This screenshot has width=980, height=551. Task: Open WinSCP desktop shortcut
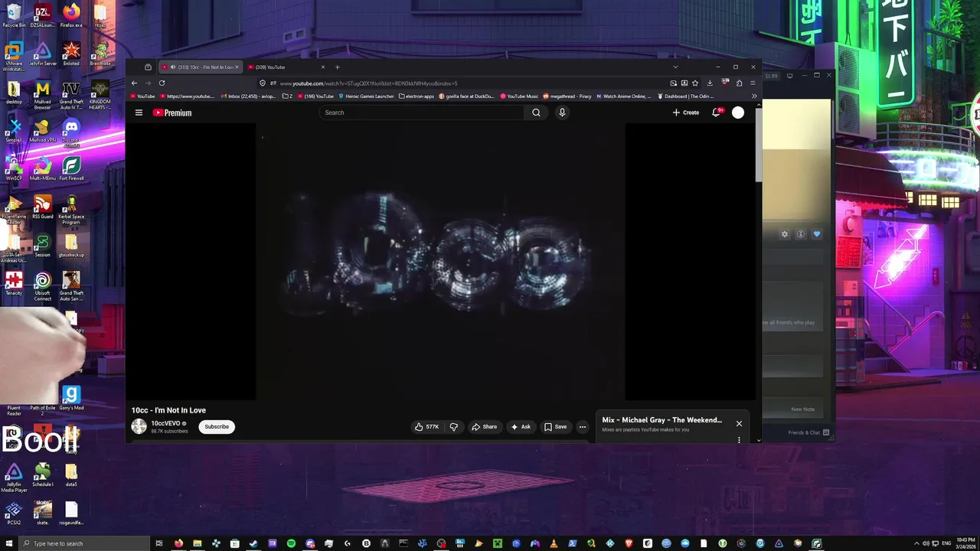click(14, 168)
